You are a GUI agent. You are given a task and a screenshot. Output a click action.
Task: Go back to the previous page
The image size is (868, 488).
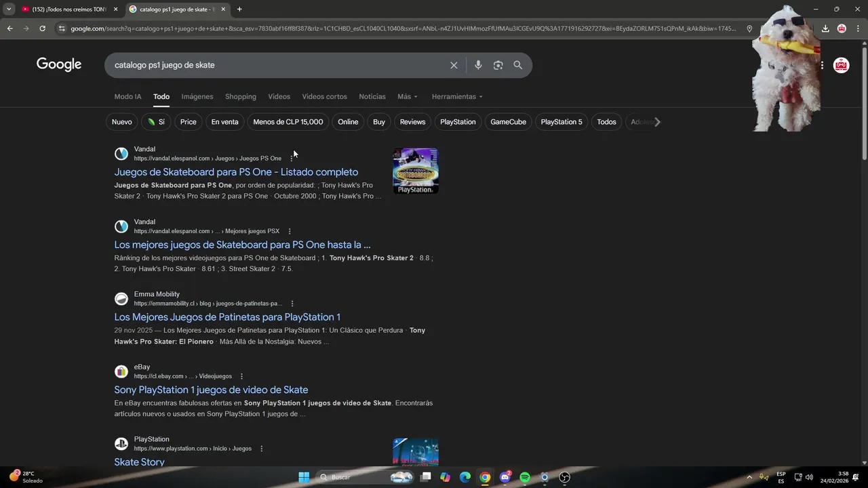click(9, 28)
